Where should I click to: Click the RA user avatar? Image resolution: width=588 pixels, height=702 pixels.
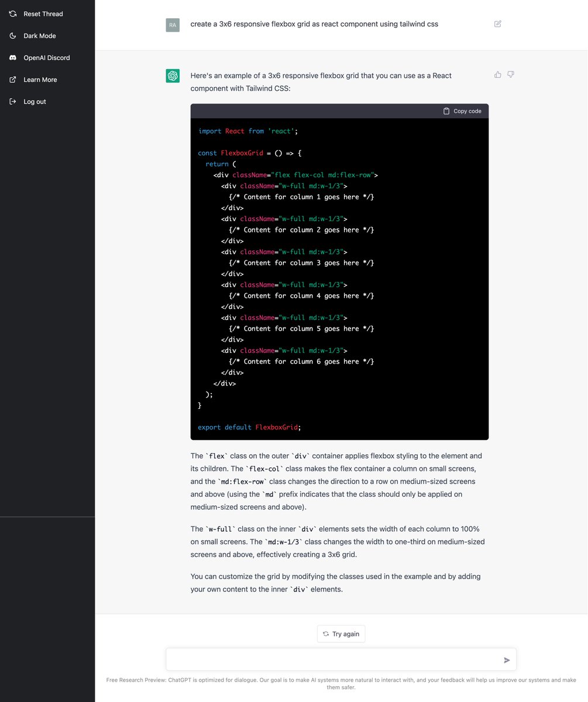coord(173,25)
